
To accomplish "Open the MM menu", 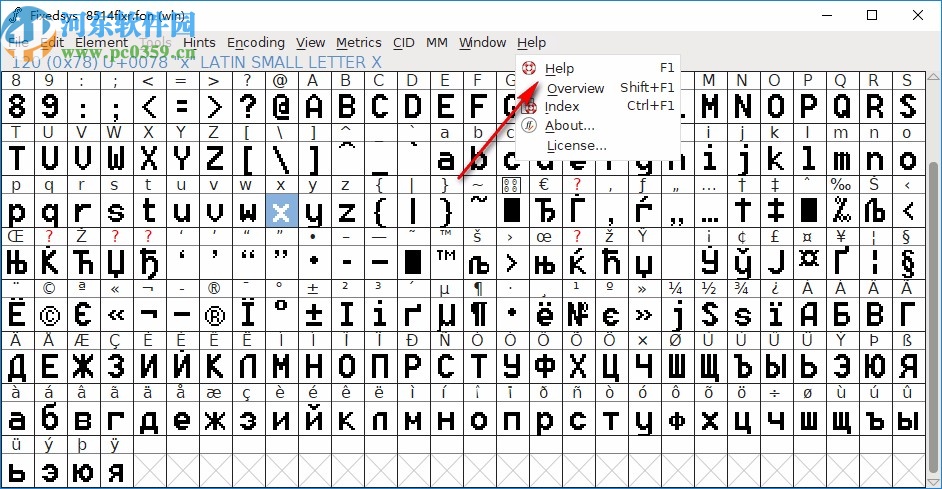I will (437, 43).
